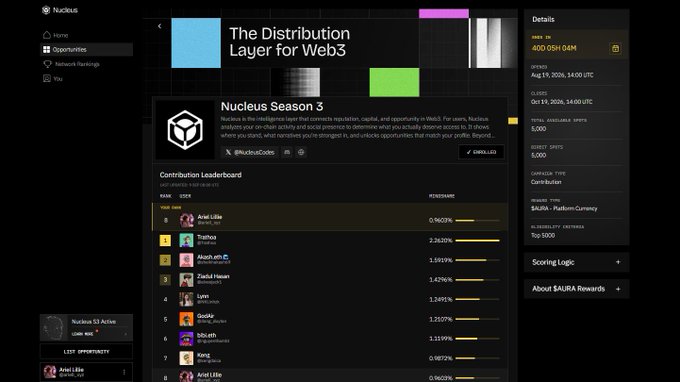Click the 40D 05H 04M countdown
Viewport: 680px width, 382px height.
pyautogui.click(x=554, y=48)
